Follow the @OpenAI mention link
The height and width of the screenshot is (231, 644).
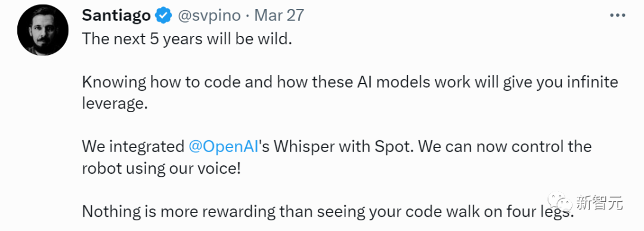tap(224, 146)
